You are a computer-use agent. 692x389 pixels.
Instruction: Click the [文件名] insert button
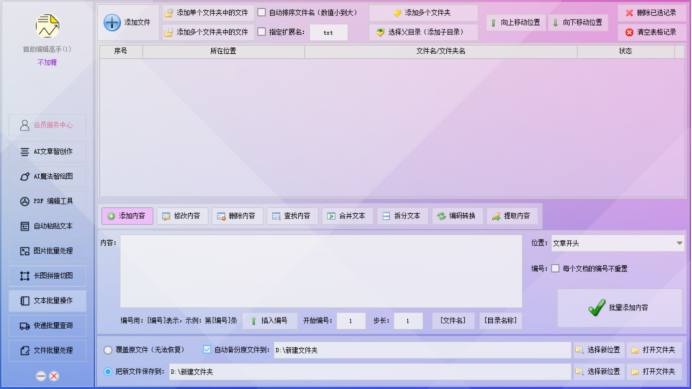(x=453, y=321)
